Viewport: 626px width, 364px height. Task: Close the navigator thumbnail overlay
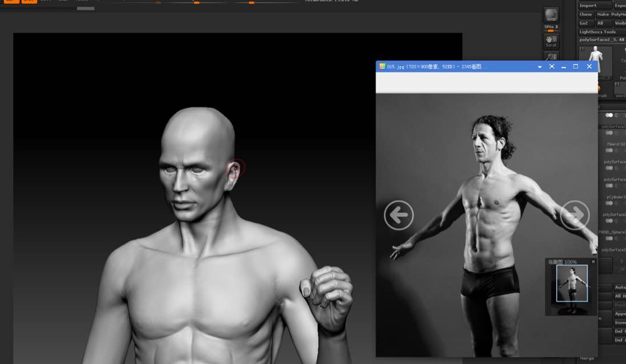593,261
